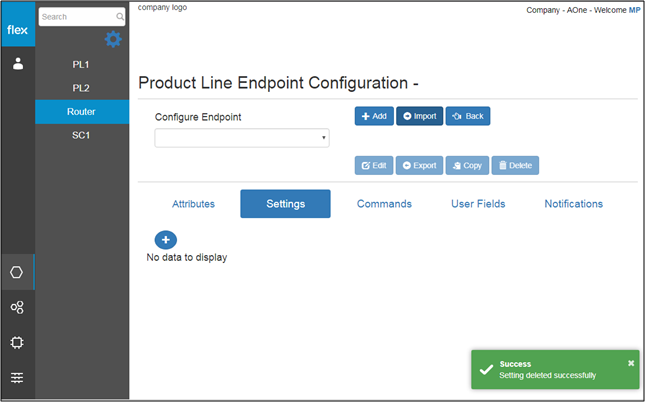
Task: Click the chip device icon in sidebar
Action: click(17, 342)
